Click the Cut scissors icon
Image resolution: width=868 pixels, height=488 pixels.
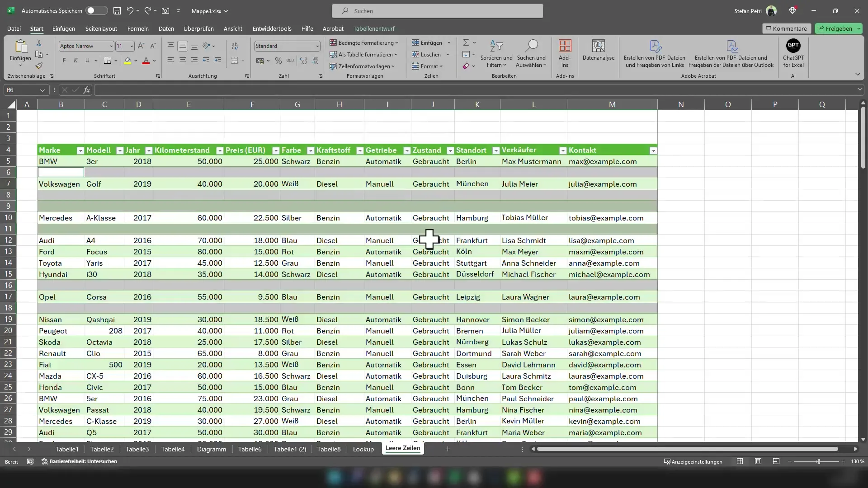[39, 43]
